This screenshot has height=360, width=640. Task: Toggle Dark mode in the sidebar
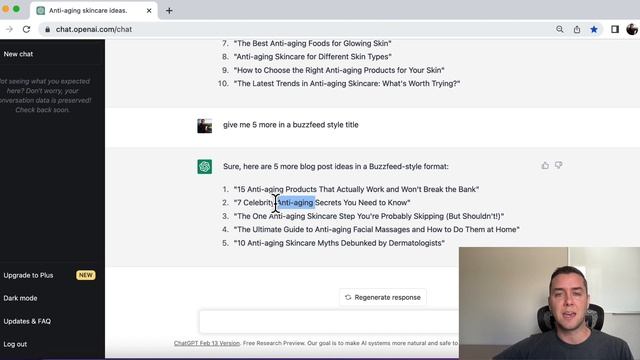[x=20, y=298]
